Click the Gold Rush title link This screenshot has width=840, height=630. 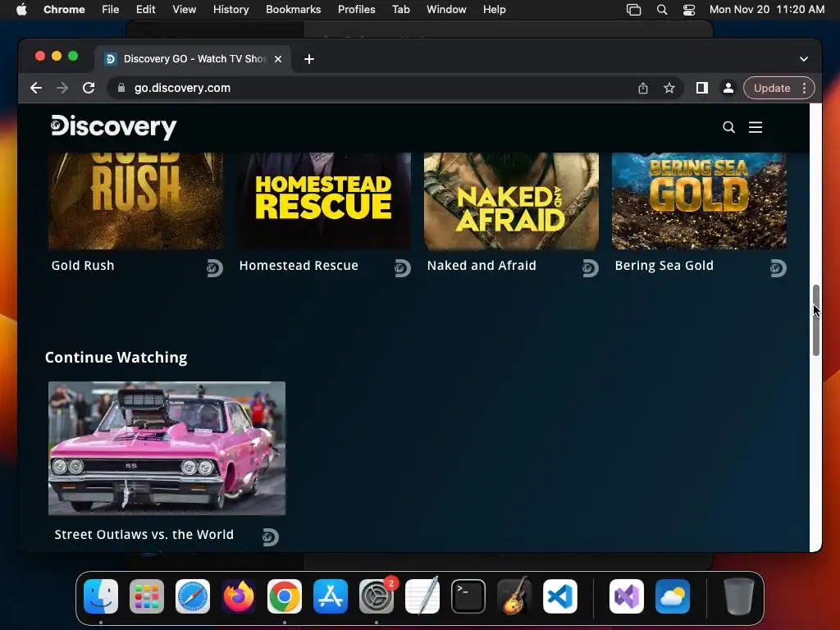[83, 265]
